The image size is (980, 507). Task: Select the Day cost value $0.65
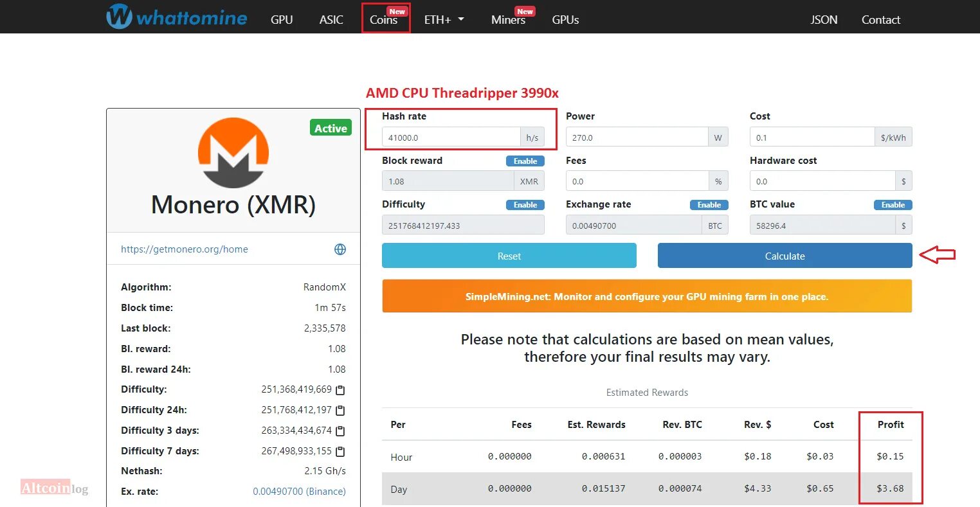(820, 488)
